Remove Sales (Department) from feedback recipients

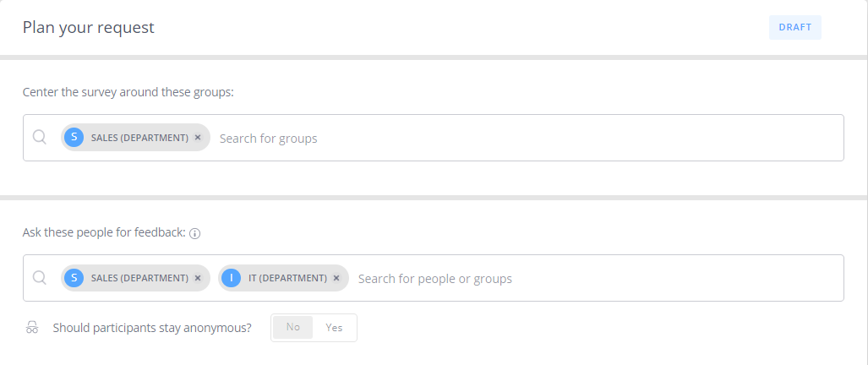pos(198,278)
